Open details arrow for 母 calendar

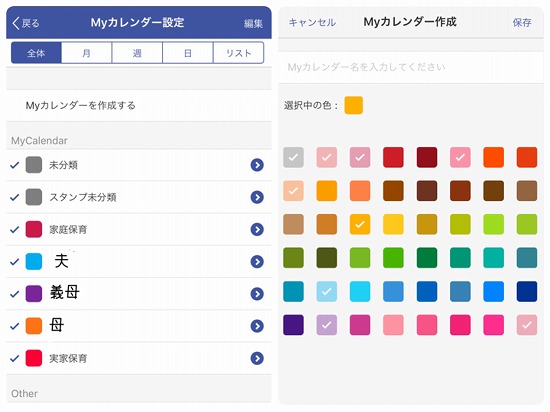click(257, 326)
